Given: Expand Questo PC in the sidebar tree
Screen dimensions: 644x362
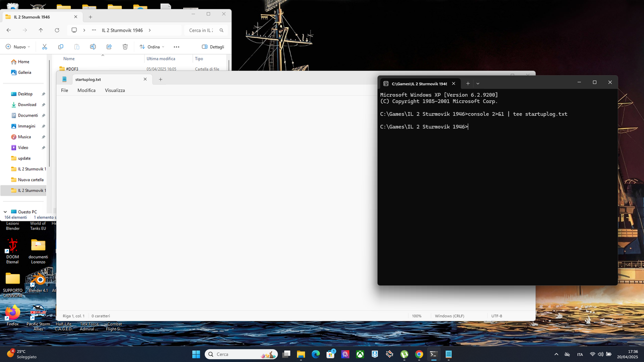Looking at the screenshot, I should pos(5,212).
